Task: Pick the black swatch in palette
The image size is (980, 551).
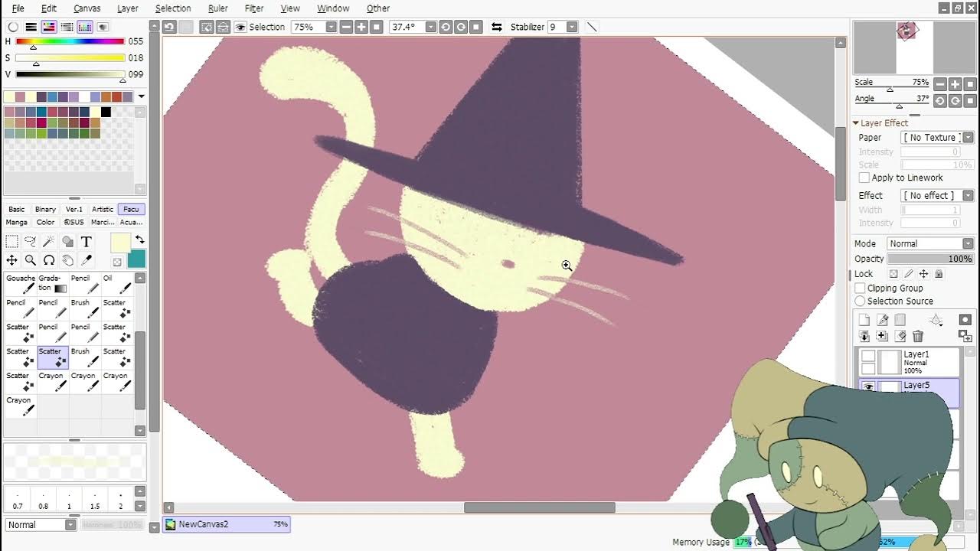Action: point(106,112)
